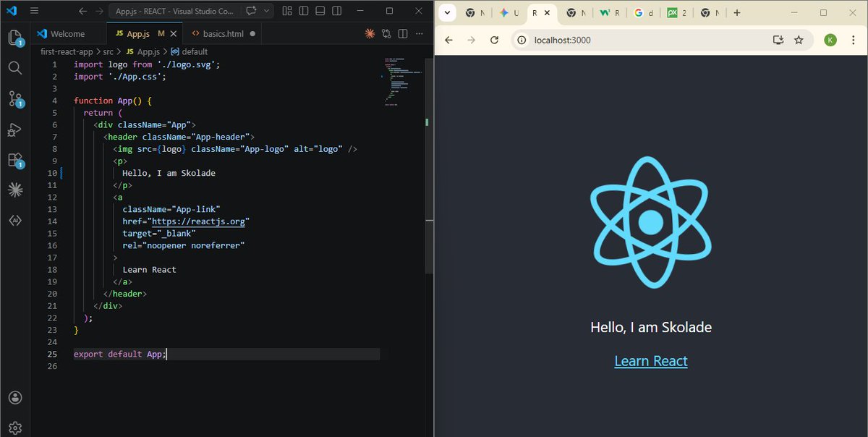This screenshot has width=868, height=437.
Task: Switch to the Google Chrome tab
Action: tap(644, 13)
